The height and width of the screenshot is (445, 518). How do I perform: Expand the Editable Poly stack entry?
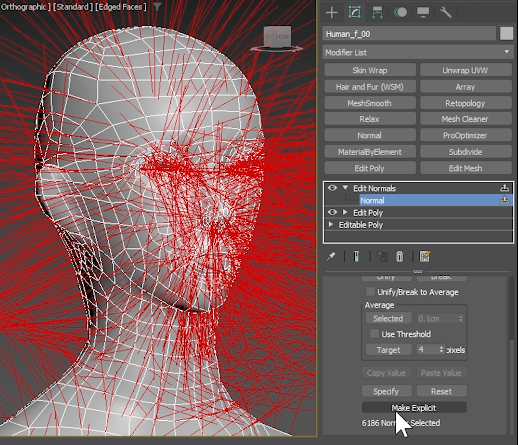click(331, 225)
